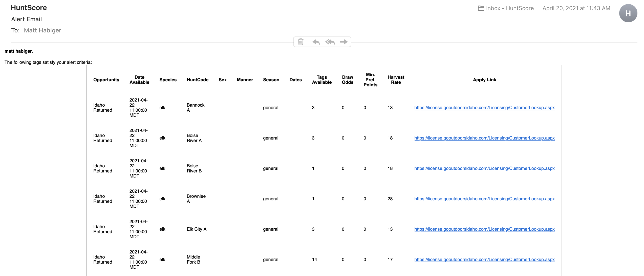Viewport: 644px width, 276px height.
Task: Click the 'following tags satisfy' sentence
Action: click(x=48, y=62)
